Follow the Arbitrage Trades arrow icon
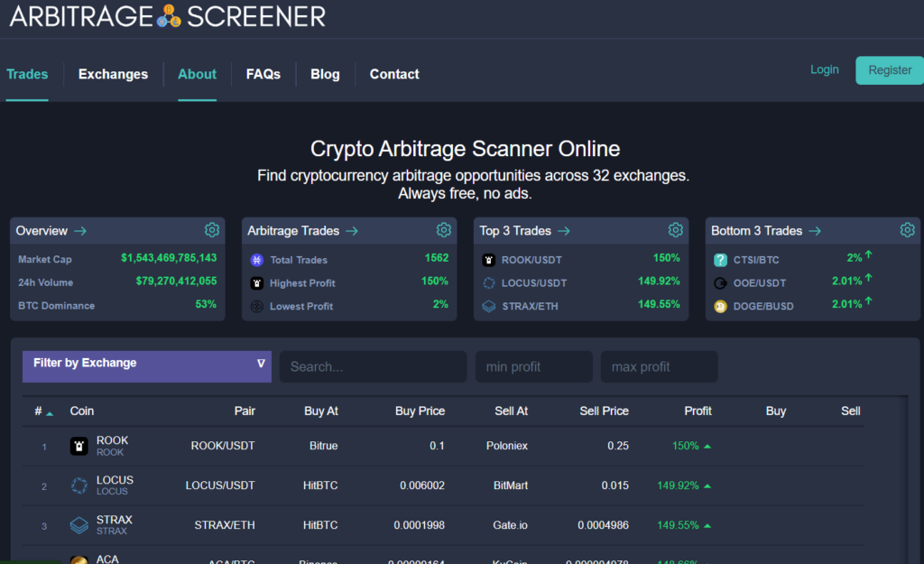 point(352,231)
